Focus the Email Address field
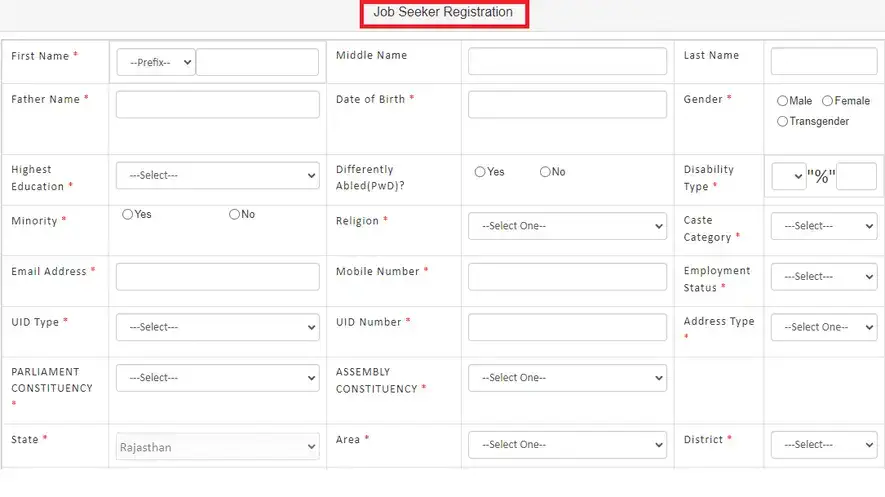Viewport: 885px width, 497px height. tap(218, 277)
